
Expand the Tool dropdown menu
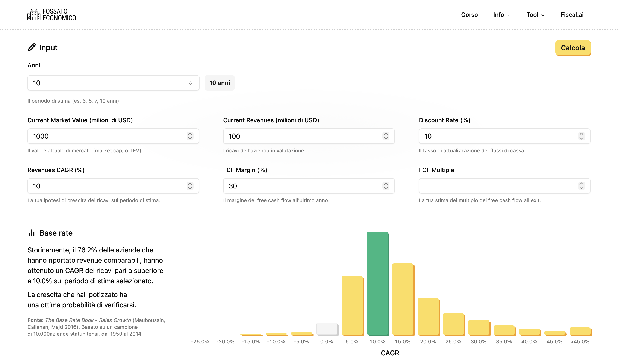coord(535,15)
